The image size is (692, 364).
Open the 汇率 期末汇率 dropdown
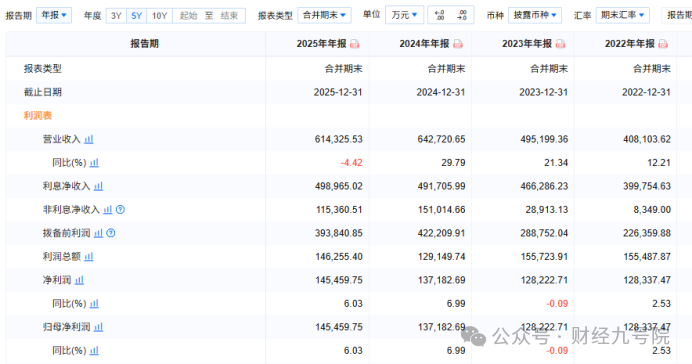[x=623, y=15]
